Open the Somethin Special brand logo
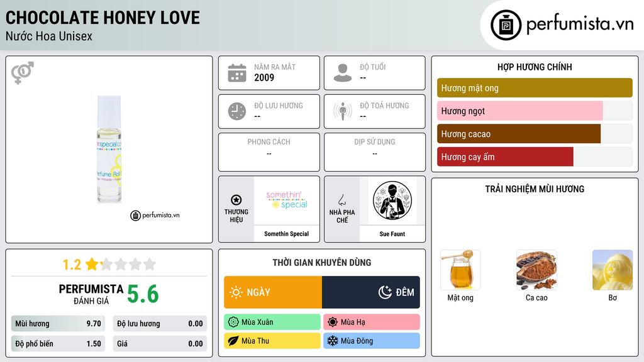Image resolution: width=644 pixels, height=362 pixels. click(287, 200)
